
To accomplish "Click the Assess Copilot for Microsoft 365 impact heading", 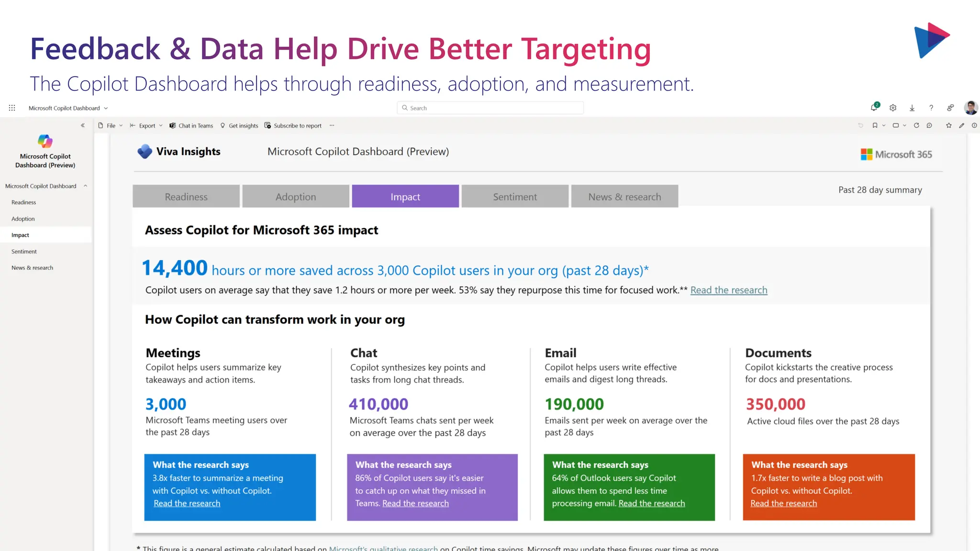I will tap(261, 230).
